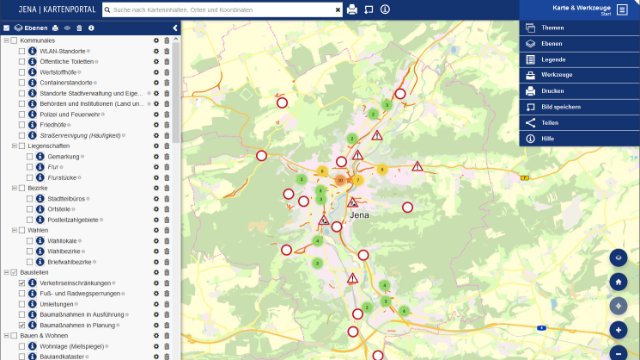640x360 pixels.
Task: Open info for Stadtteilbüros layer
Action: pos(40,199)
